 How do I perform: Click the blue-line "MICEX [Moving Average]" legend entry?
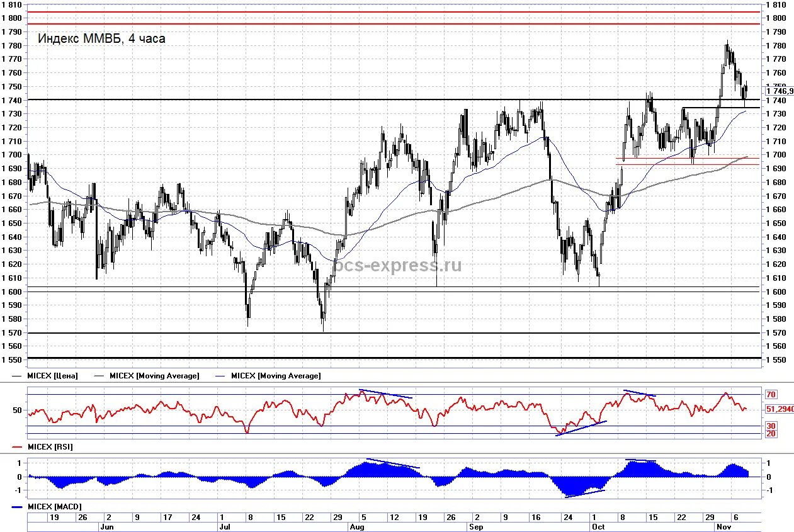tap(276, 376)
